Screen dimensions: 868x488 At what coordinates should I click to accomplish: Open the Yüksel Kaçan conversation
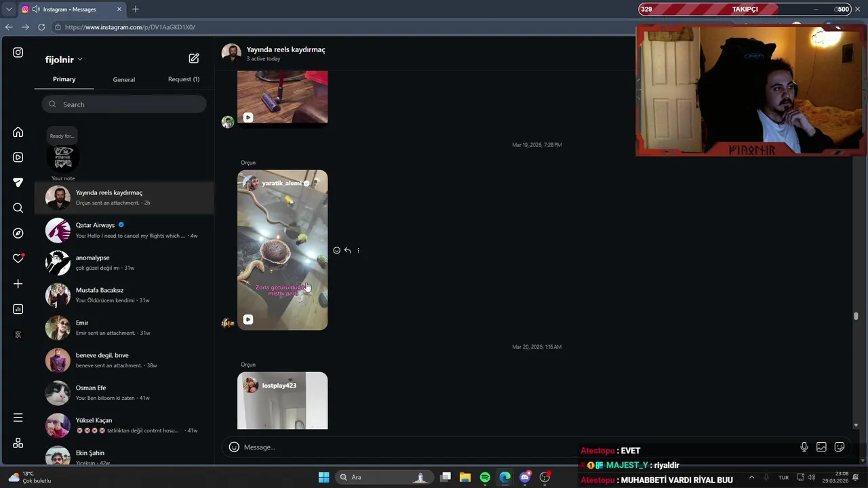[x=125, y=426]
